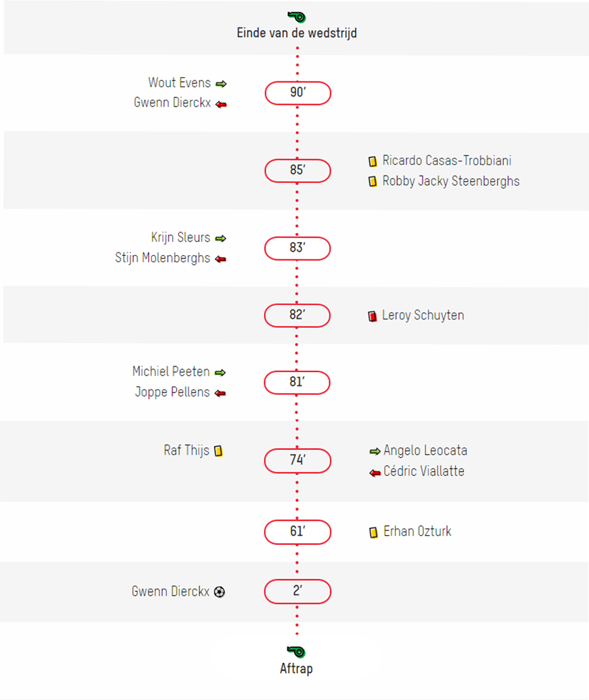Viewport: 589px width, 700px height.
Task: Click the green substitution arrow beside Wout Evens
Action: pyautogui.click(x=221, y=84)
